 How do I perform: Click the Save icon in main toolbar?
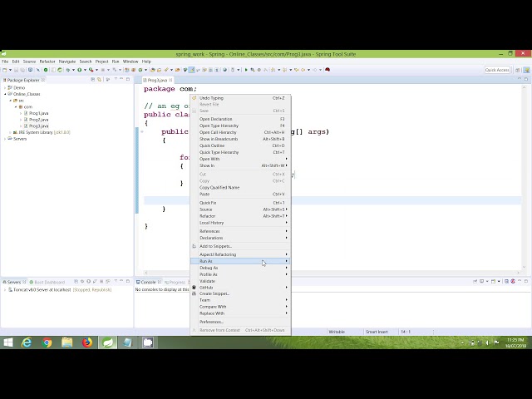(x=16, y=70)
